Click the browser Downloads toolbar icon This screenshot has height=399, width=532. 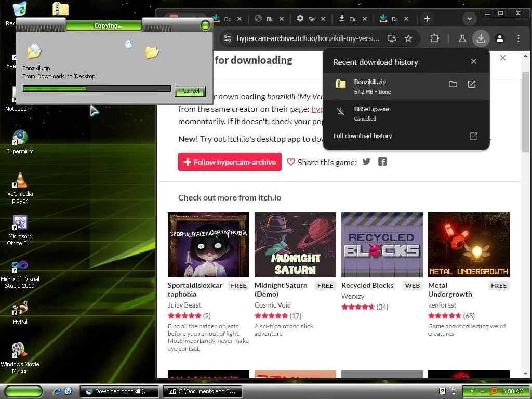point(481,38)
